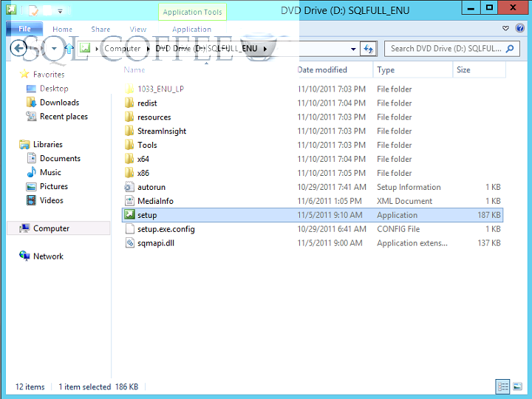Select the x64 folder icon
Image resolution: width=532 pixels, height=399 pixels.
129,159
